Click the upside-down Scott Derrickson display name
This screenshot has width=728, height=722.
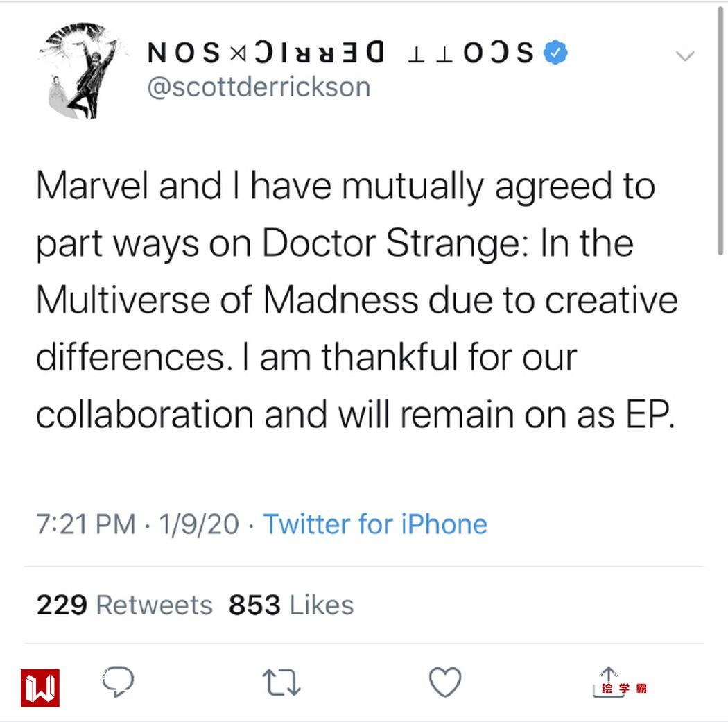tap(340, 53)
